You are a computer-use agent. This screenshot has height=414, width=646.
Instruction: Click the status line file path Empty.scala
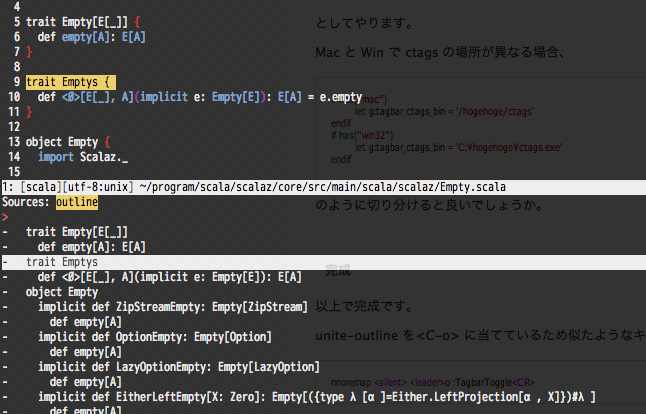pos(323,187)
